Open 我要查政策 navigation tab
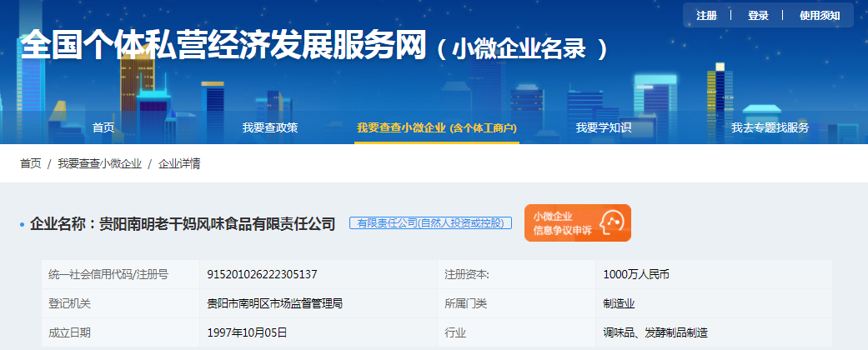 click(270, 127)
